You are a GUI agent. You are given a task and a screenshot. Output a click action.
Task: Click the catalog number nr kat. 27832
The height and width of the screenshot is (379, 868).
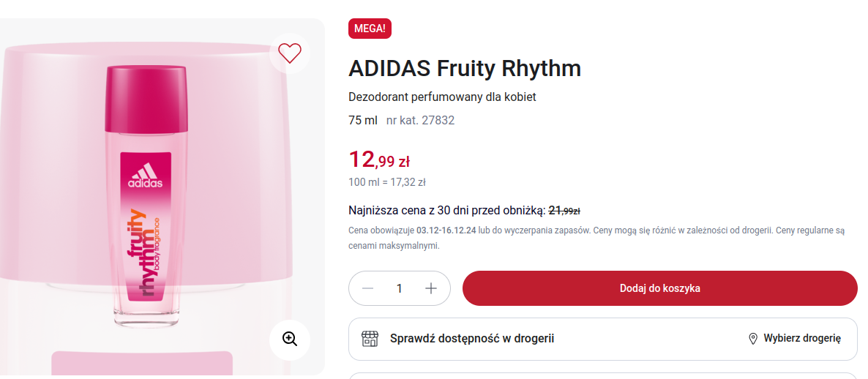pos(420,120)
